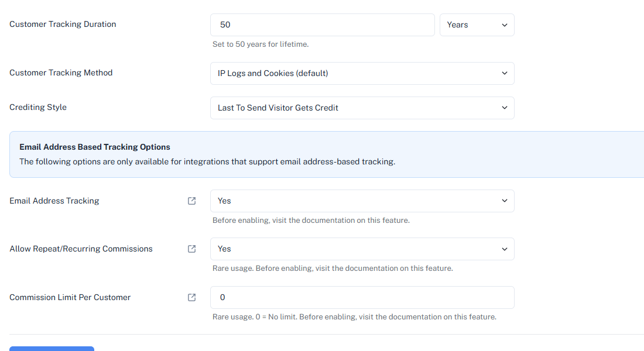Open the time unit dropdown displaying Years
This screenshot has height=351, width=644.
pos(477,25)
